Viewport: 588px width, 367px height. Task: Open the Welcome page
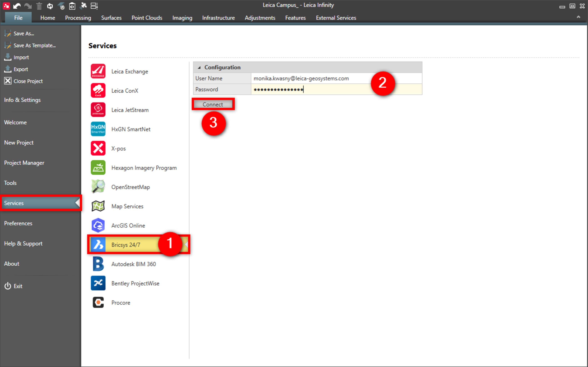pyautogui.click(x=15, y=122)
